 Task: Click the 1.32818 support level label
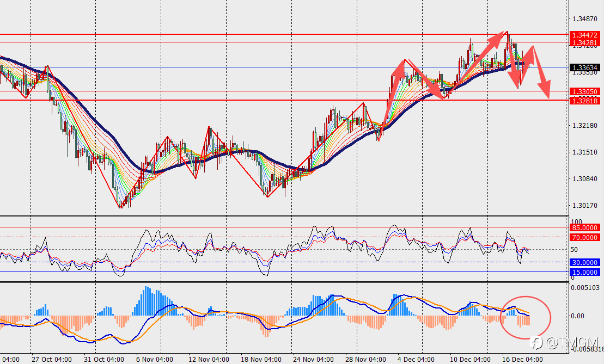[584, 101]
